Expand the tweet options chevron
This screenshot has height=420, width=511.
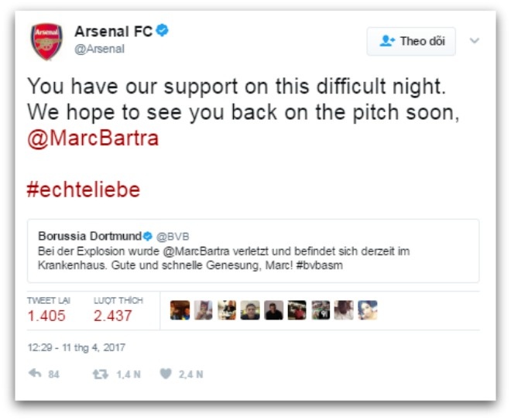coord(475,41)
